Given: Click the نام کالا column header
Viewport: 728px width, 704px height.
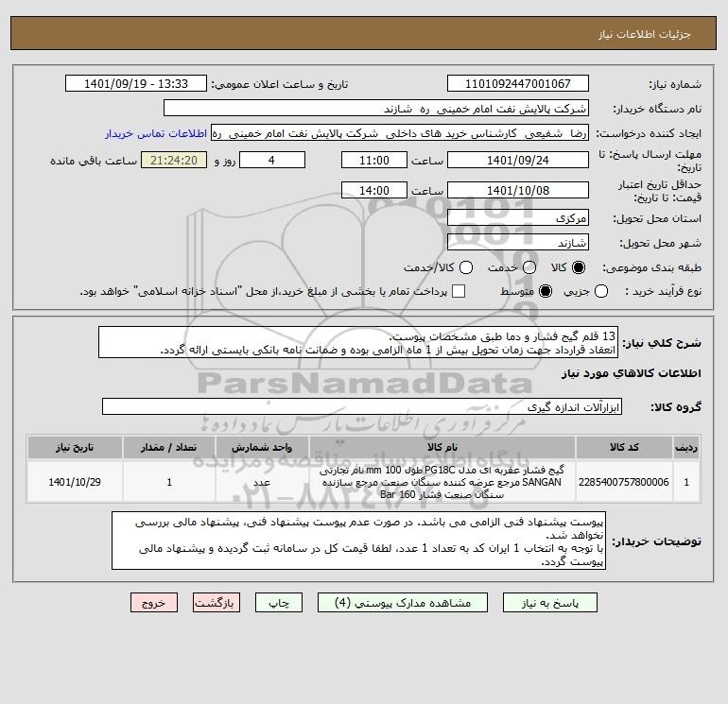Looking at the screenshot, I should click(x=442, y=447).
